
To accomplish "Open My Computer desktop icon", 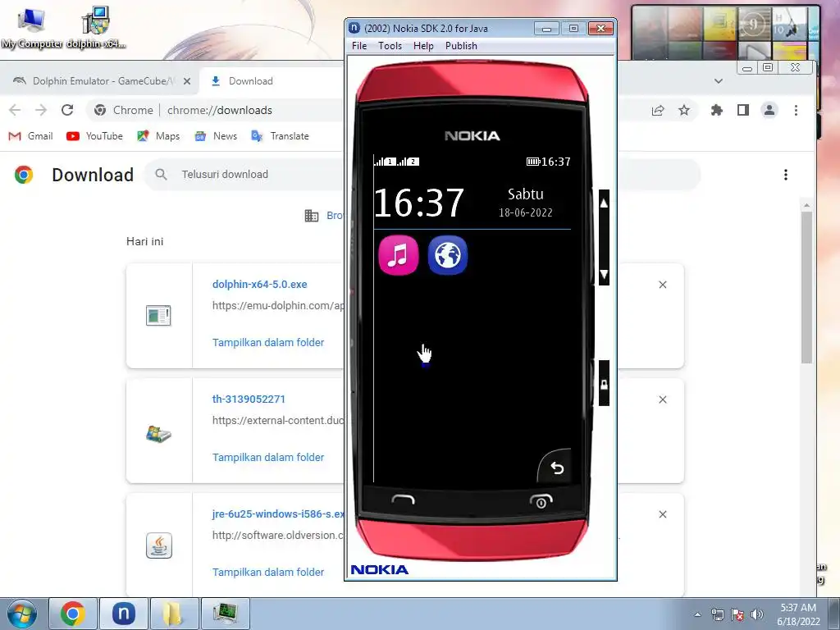I will 30,29.
